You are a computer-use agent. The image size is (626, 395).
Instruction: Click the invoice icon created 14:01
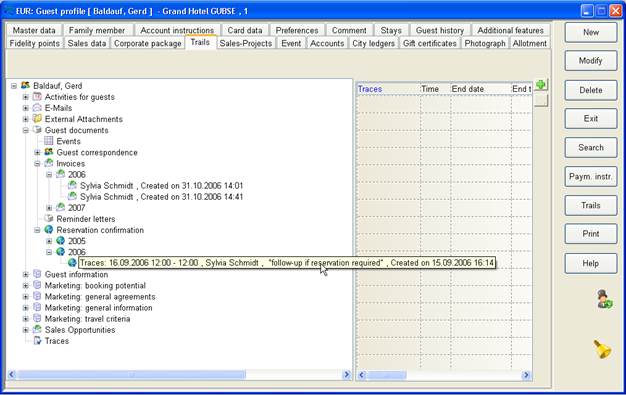pos(72,185)
